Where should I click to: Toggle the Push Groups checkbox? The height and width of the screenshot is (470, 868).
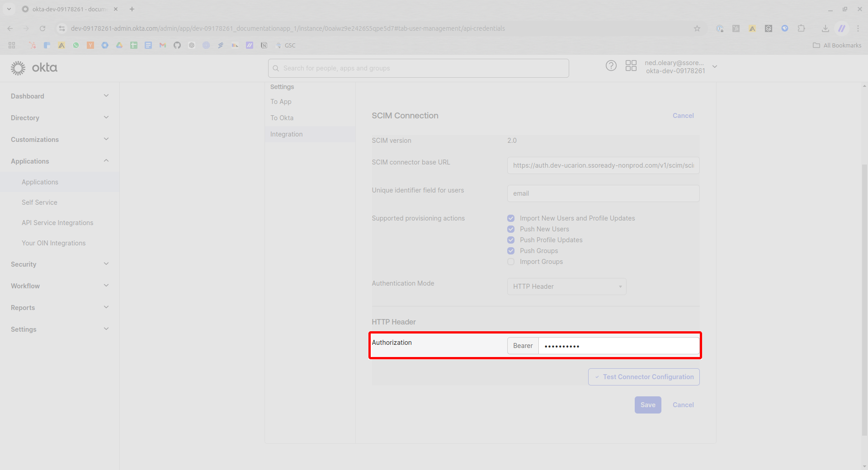(x=511, y=251)
